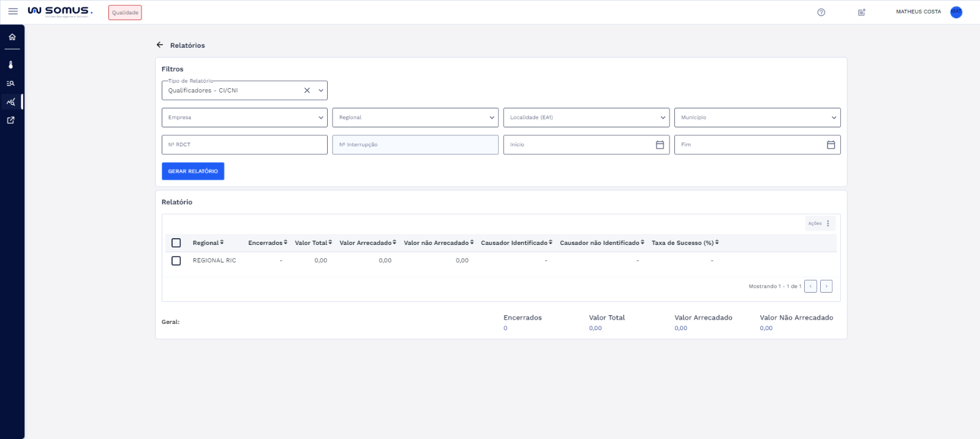Click the home icon in sidebar
Viewport: 980px width, 439px height.
tap(12, 37)
